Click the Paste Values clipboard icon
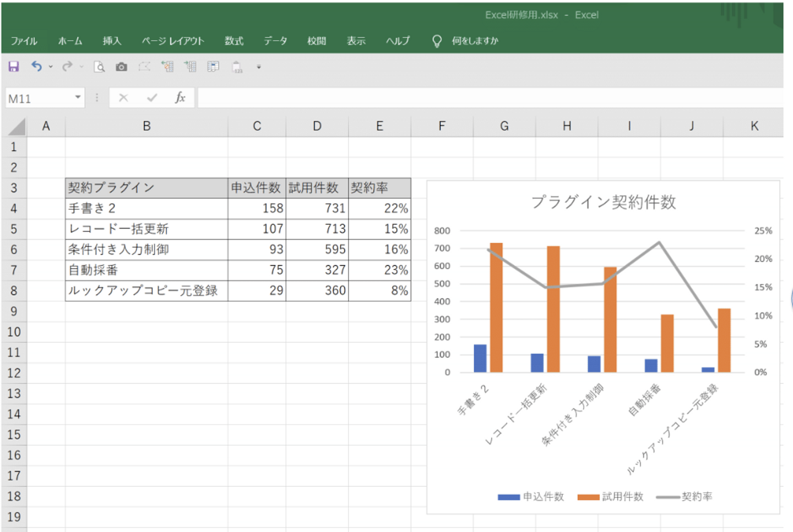 pyautogui.click(x=237, y=67)
